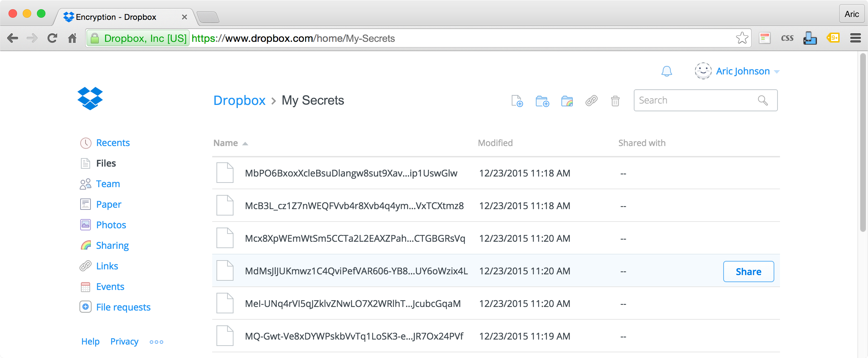The width and height of the screenshot is (868, 358).
Task: Click into the Search field
Action: pyautogui.click(x=696, y=101)
